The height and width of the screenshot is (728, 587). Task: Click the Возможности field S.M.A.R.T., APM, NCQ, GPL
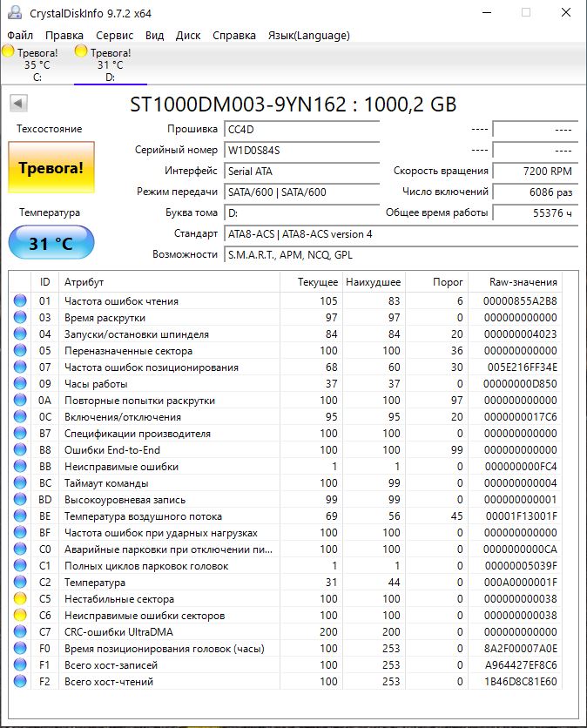pos(401,254)
